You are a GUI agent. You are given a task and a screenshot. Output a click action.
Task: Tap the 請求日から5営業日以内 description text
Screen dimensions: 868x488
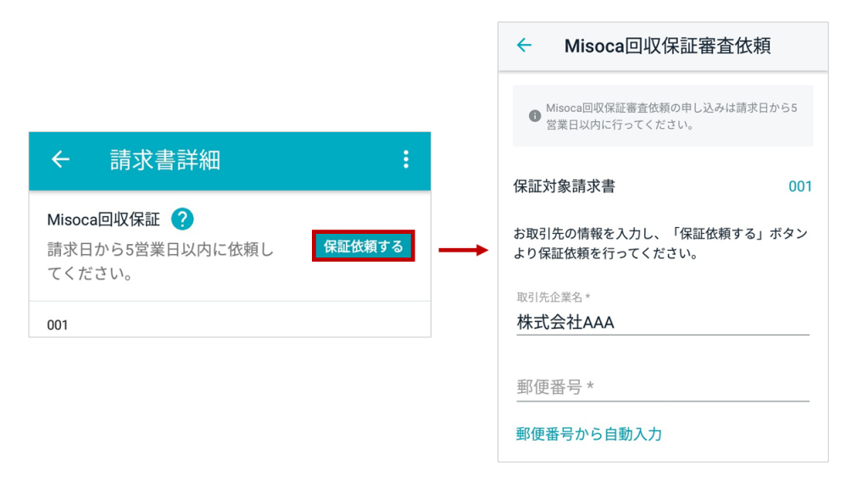coord(160,261)
